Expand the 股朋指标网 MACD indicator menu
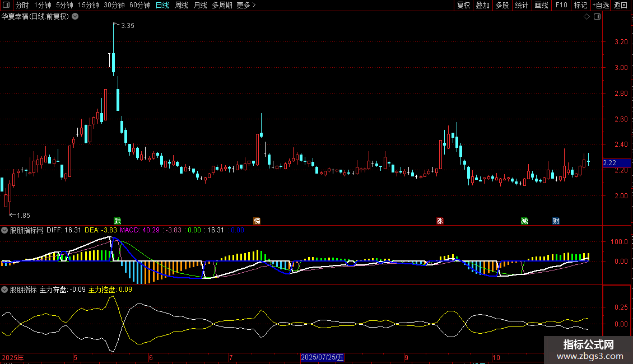 click(4, 230)
